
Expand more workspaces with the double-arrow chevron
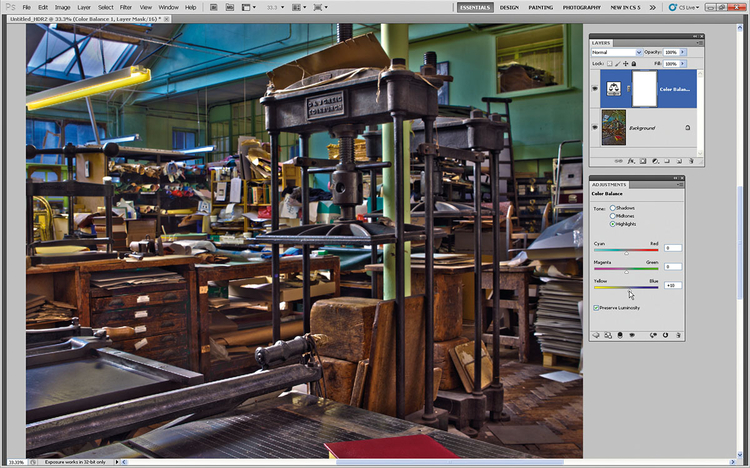tap(652, 7)
